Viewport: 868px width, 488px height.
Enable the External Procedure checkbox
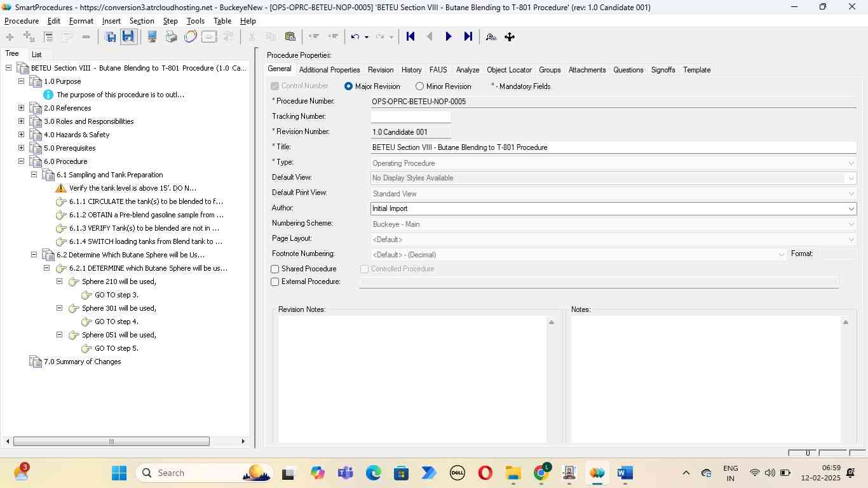(275, 282)
